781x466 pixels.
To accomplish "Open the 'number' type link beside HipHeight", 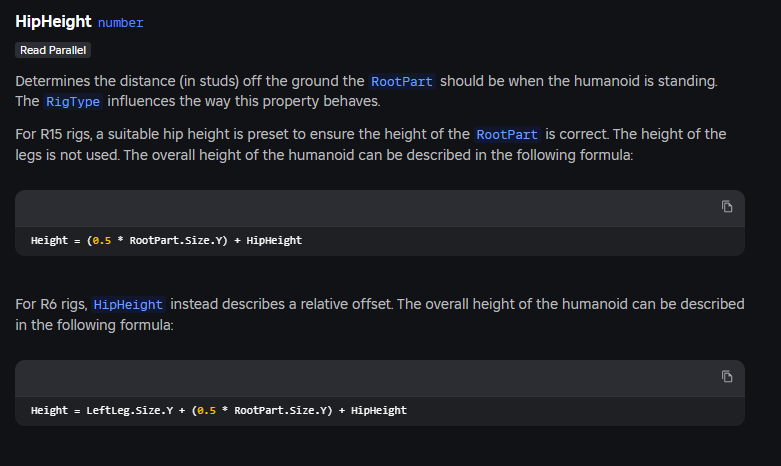I will pos(120,23).
